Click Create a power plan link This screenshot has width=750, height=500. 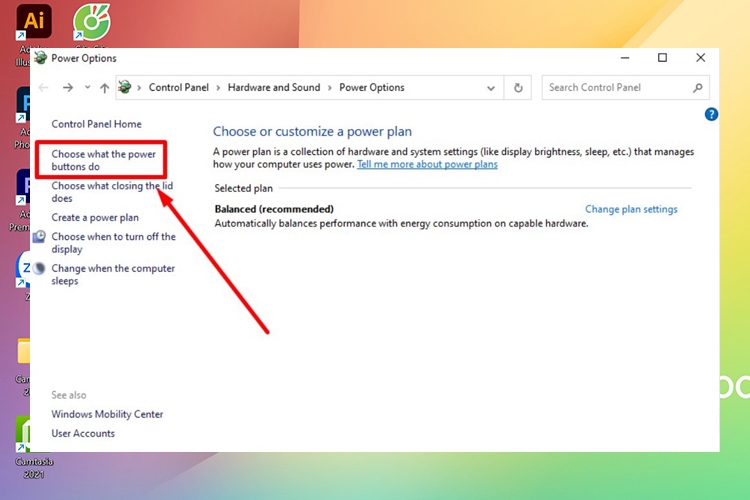(x=95, y=218)
